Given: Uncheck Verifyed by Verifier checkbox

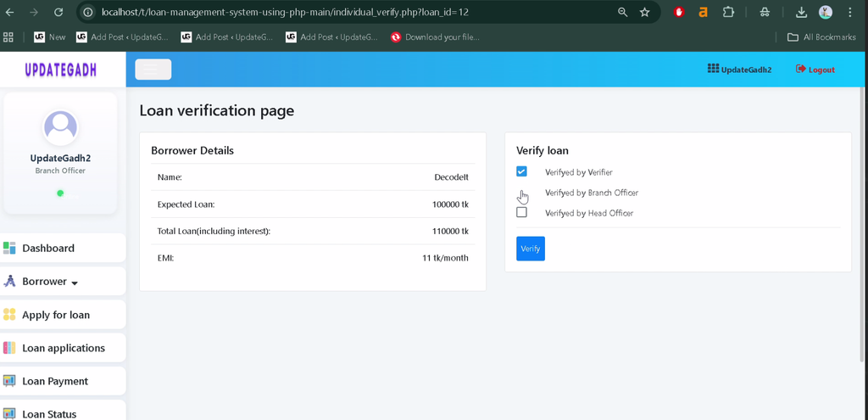Looking at the screenshot, I should 521,171.
